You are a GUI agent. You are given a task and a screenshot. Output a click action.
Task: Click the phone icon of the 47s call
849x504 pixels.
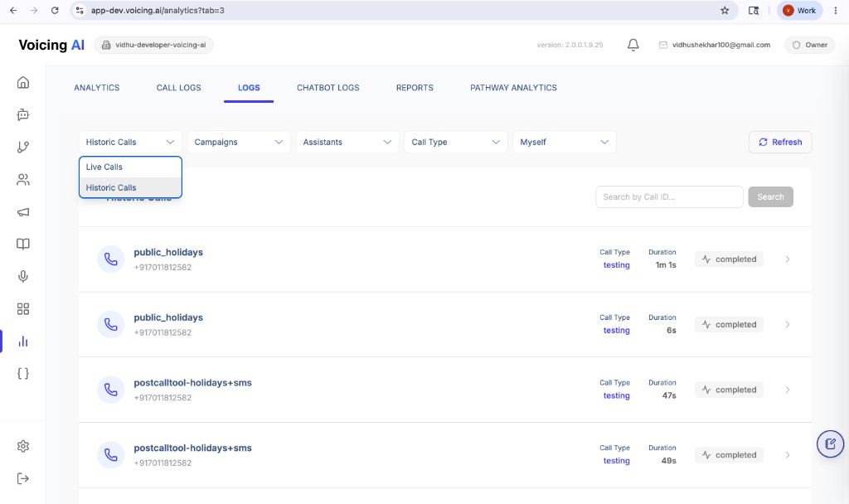[x=111, y=390]
